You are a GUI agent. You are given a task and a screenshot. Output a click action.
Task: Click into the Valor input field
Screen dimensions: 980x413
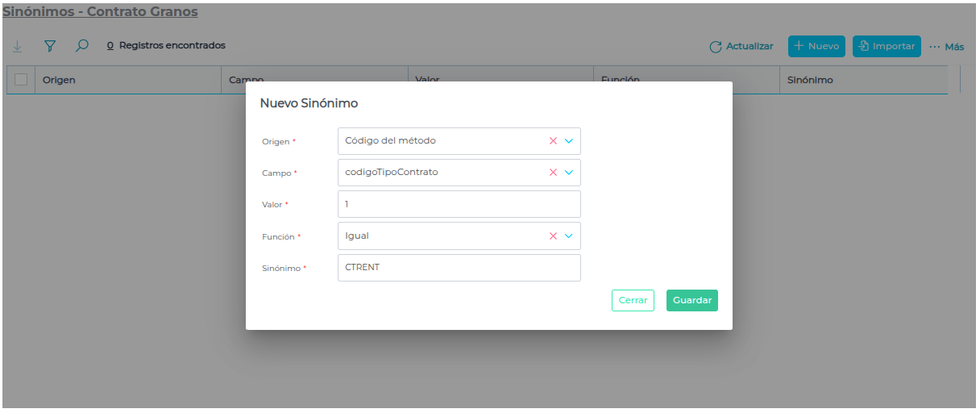point(459,204)
